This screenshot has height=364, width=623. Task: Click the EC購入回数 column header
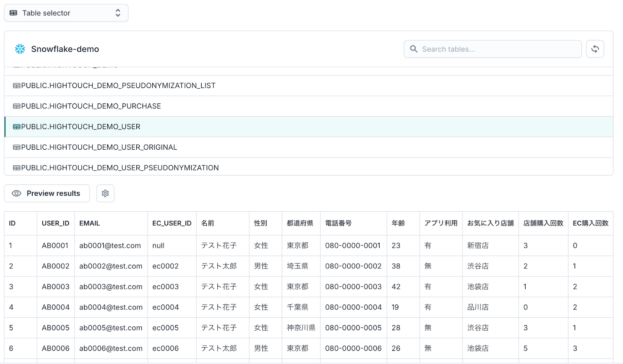(x=590, y=223)
